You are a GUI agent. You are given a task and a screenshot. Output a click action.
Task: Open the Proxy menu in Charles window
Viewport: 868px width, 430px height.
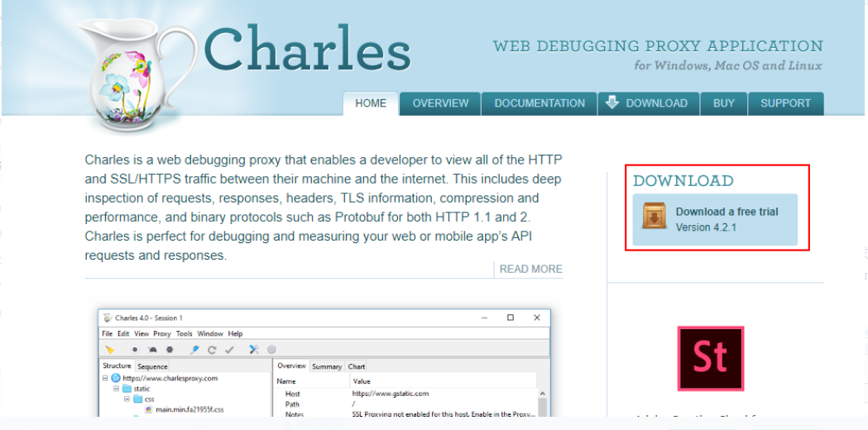(x=162, y=334)
